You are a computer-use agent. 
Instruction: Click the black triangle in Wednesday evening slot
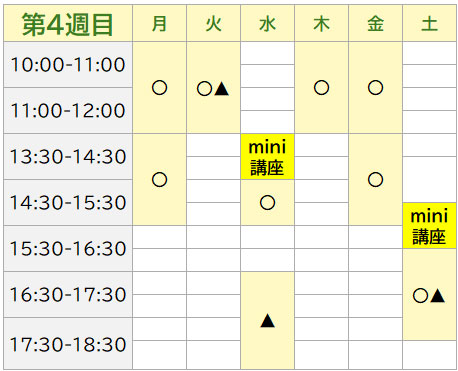pos(267,321)
